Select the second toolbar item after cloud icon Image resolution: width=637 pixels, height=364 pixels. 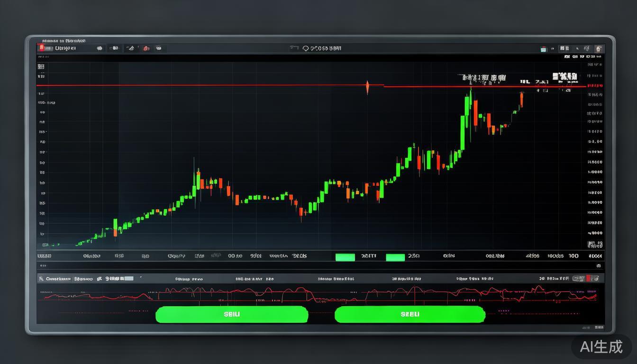(x=114, y=48)
